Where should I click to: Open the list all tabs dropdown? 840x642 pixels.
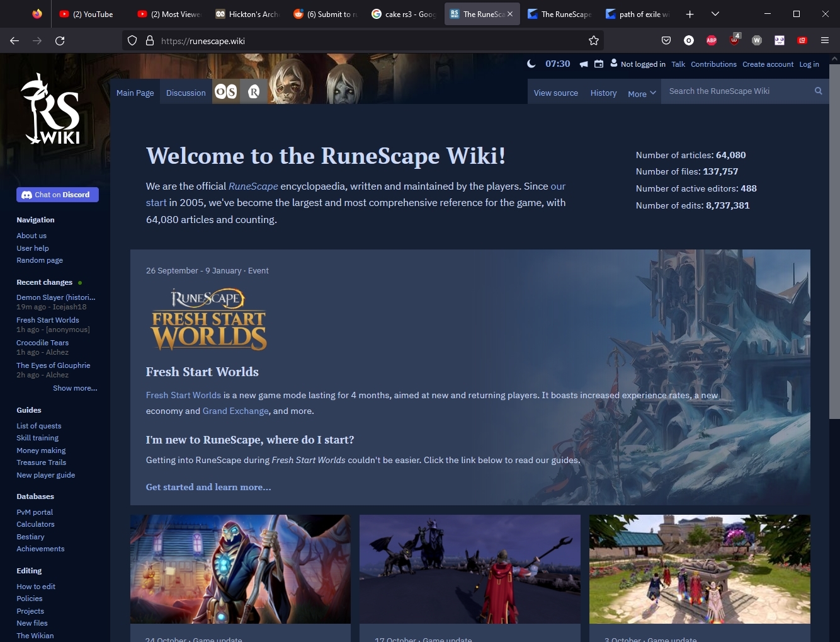click(715, 14)
